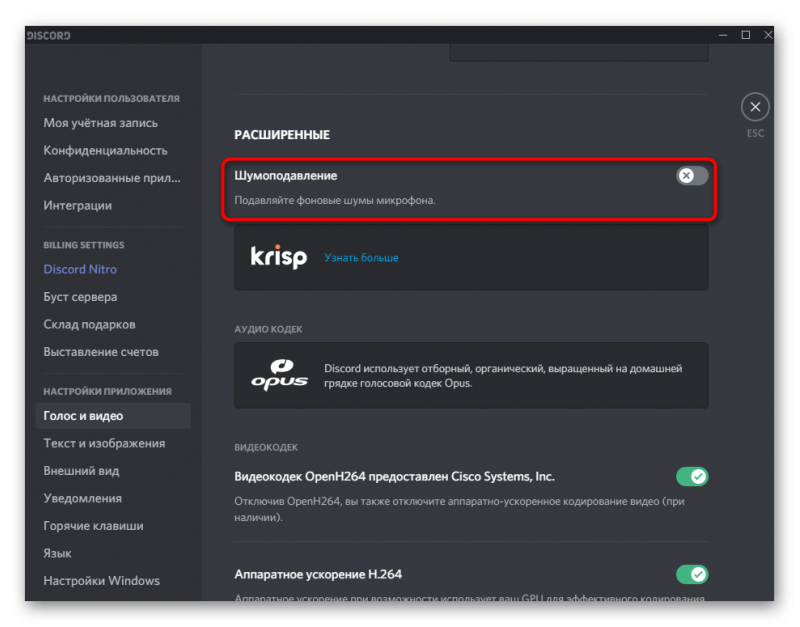
Task: Click the Подавляйте фоновые шумы микрофона text
Action: [335, 200]
